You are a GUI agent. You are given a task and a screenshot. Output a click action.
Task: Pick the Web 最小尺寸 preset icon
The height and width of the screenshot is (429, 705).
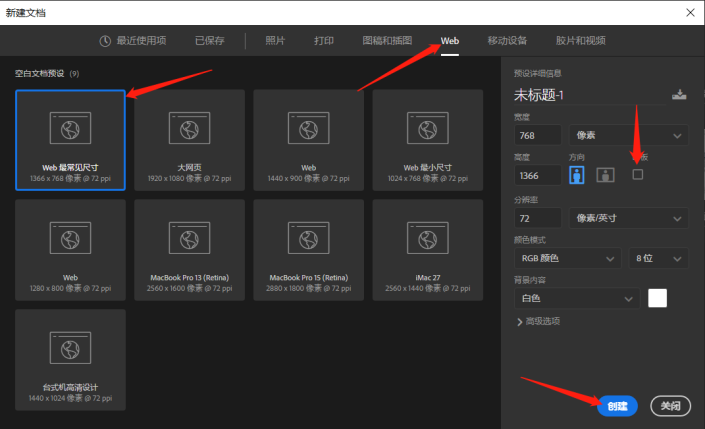[427, 128]
